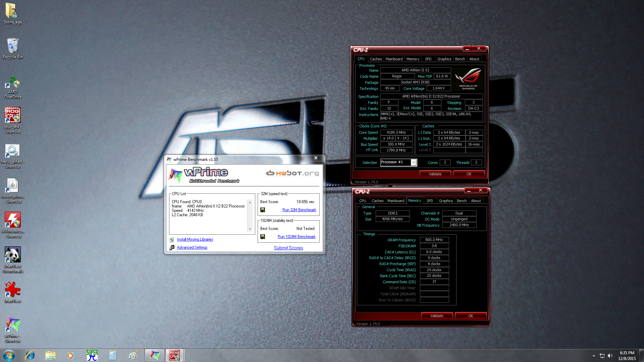Click the NB Frequency 2400.0 MHz value
The image size is (644, 362).
459,225
